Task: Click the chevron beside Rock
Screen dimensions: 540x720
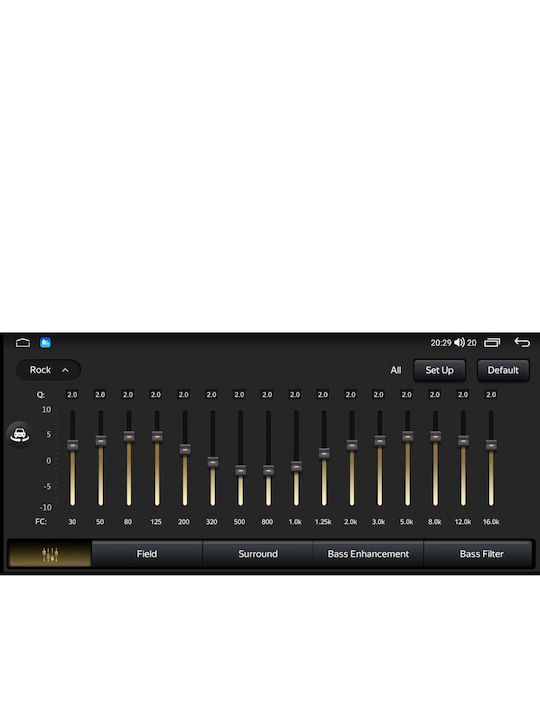Action: click(x=65, y=370)
